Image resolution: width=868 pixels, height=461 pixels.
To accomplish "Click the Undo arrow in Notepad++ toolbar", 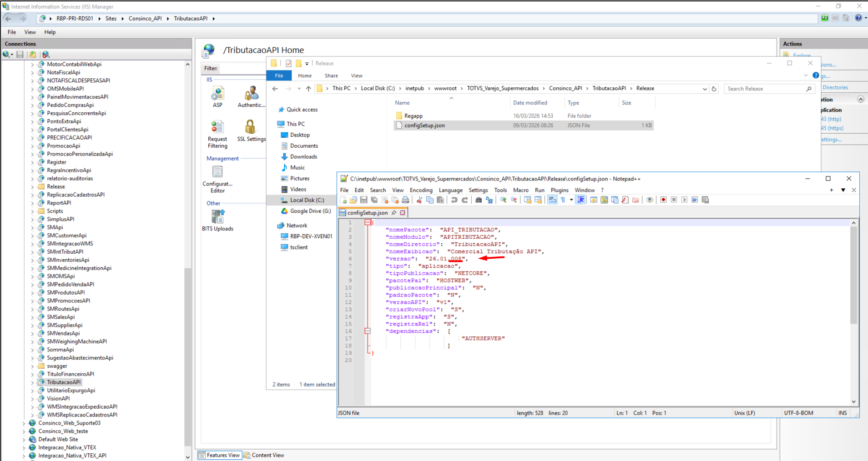I will (x=454, y=200).
